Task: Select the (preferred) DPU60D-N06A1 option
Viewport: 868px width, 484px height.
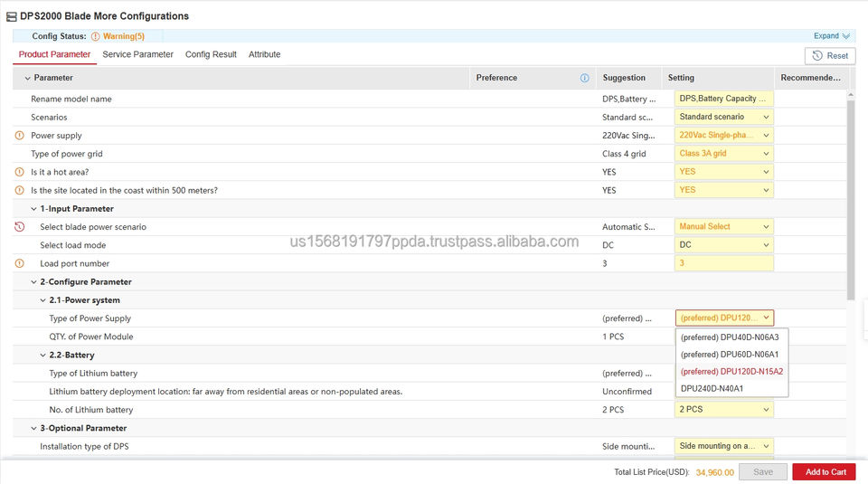Action: [731, 355]
